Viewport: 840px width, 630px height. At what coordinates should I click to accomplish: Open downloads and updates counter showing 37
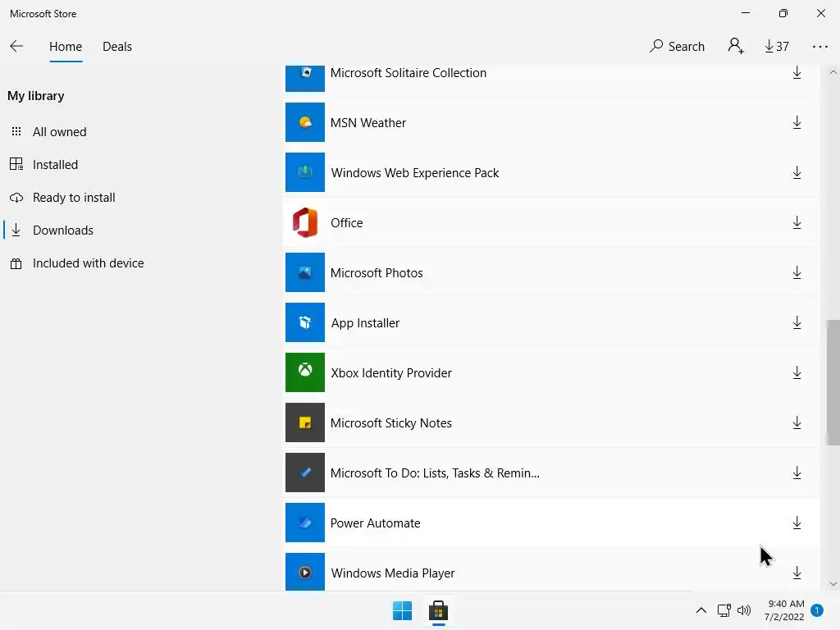(776, 47)
